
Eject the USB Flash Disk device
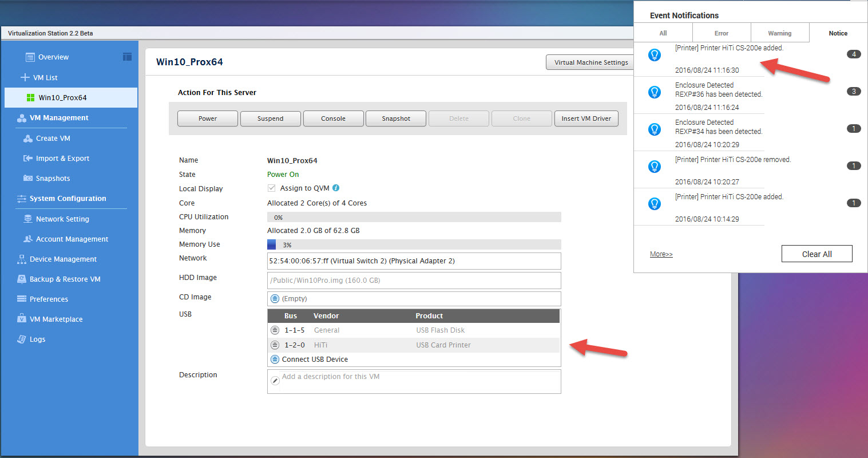[275, 330]
